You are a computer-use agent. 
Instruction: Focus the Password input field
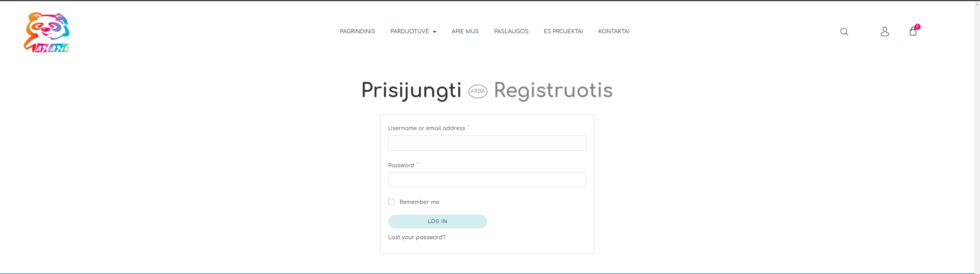pos(487,180)
